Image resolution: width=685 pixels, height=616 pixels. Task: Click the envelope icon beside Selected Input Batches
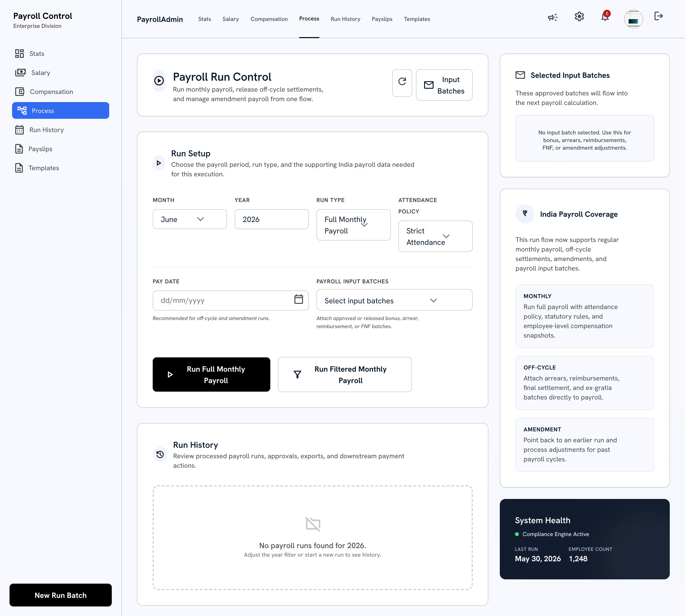tap(520, 75)
